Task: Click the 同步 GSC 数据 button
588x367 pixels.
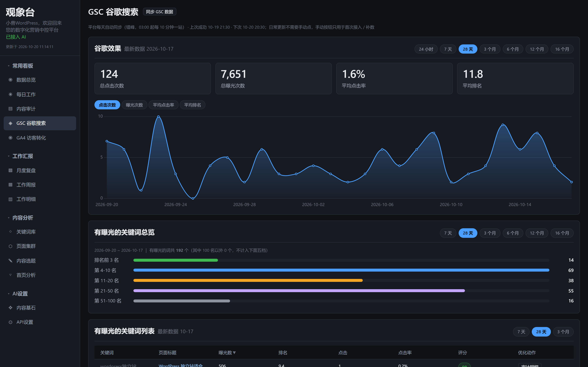Action: click(x=160, y=12)
